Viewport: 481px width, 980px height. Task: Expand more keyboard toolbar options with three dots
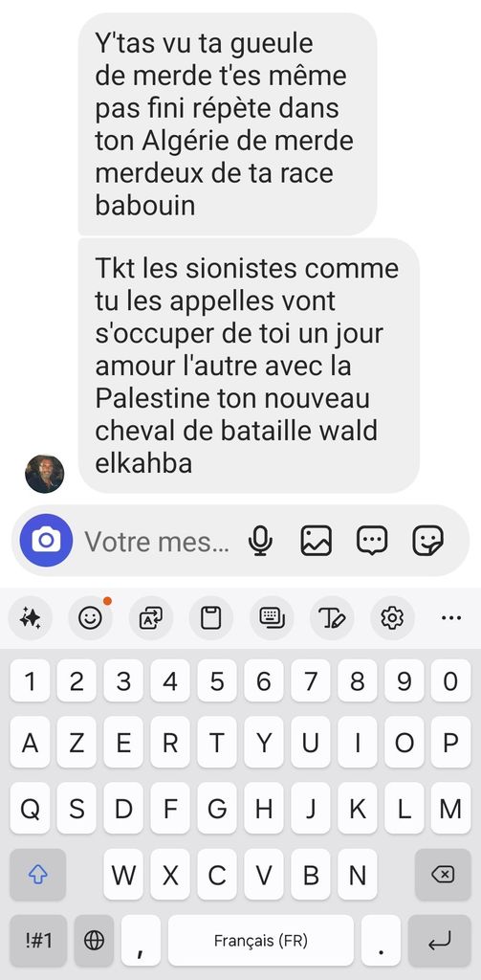pos(451,618)
